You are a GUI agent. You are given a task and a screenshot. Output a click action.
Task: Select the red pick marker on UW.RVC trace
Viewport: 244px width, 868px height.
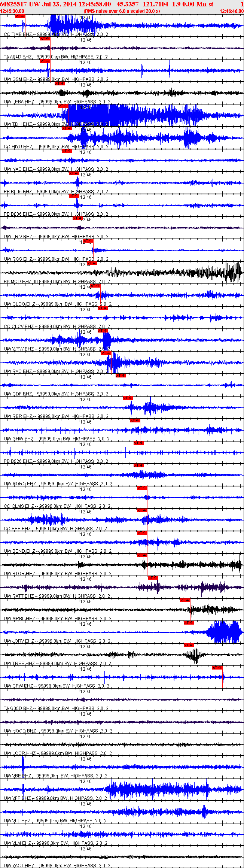point(106,353)
